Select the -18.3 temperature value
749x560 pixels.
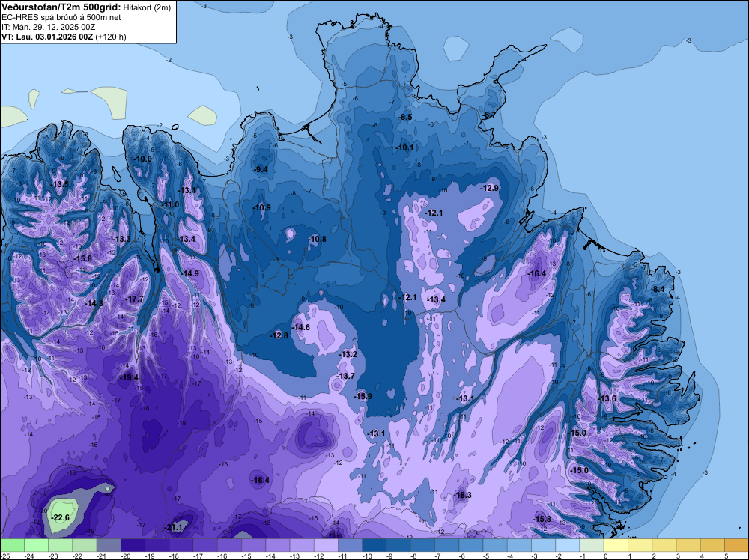(x=463, y=495)
